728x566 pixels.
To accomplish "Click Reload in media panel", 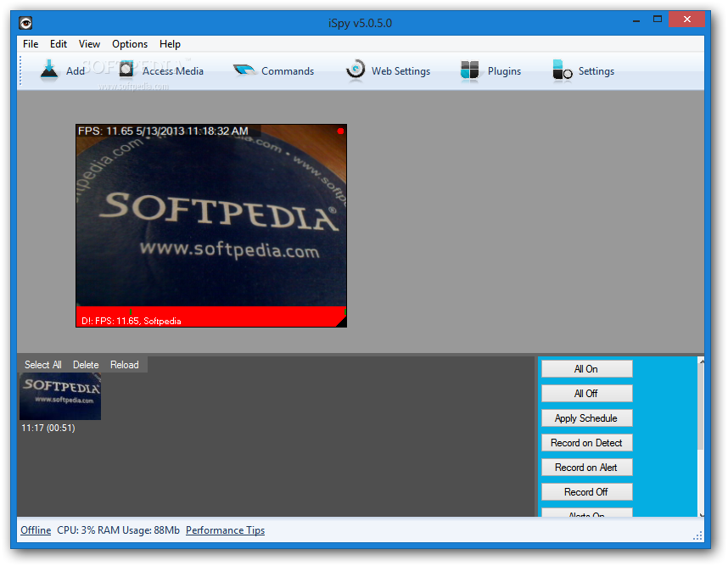I will point(125,365).
